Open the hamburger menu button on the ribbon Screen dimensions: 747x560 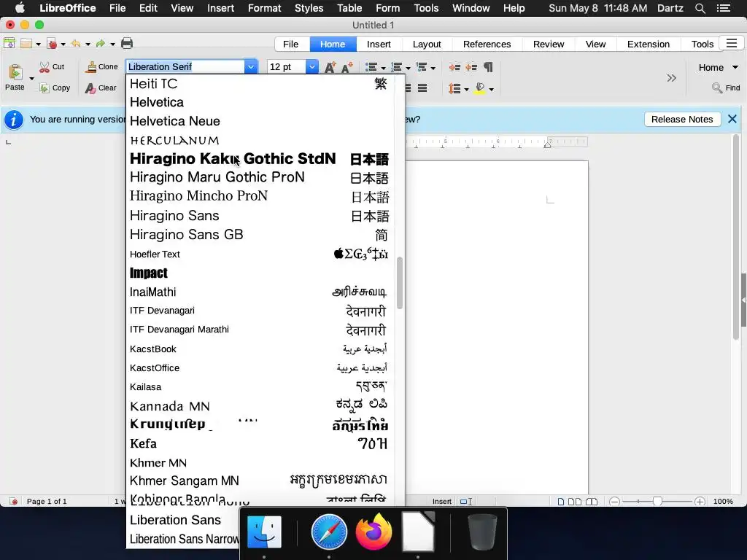[x=732, y=44]
